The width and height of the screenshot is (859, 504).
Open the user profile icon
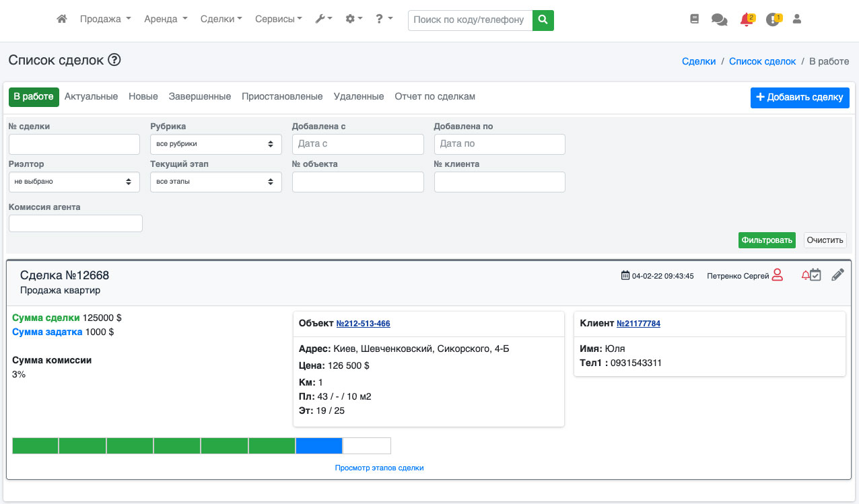click(x=797, y=20)
